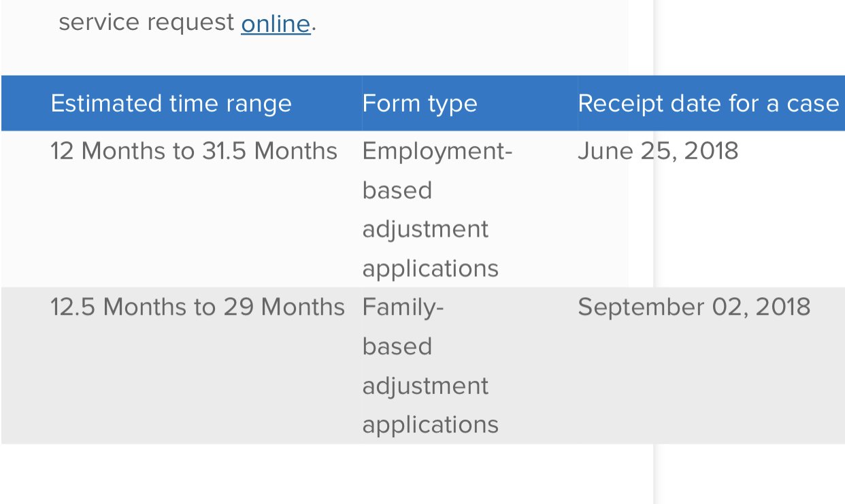Click the word 'Family-' in the second row

point(403,307)
